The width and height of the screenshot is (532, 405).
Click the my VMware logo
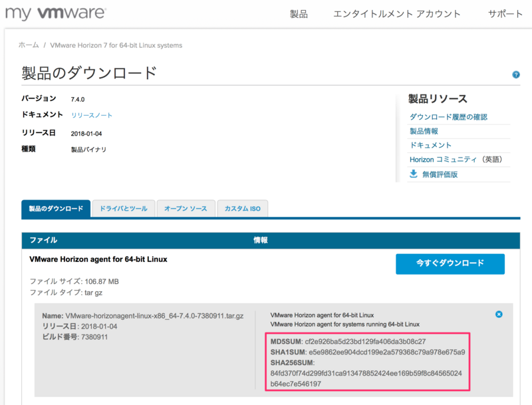(x=56, y=13)
